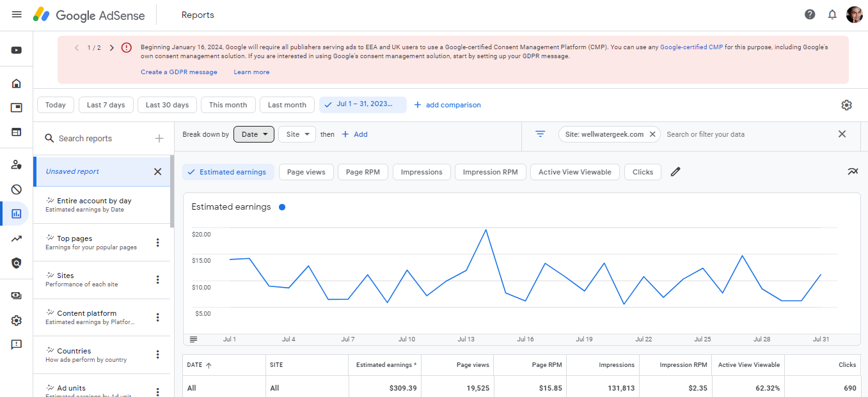Click the filter funnel icon

click(541, 134)
